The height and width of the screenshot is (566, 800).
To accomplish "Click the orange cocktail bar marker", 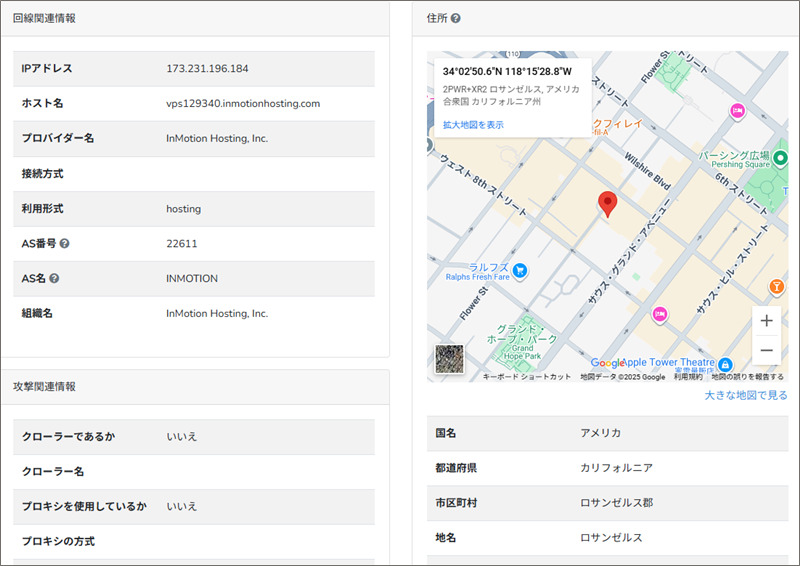I will (x=776, y=288).
